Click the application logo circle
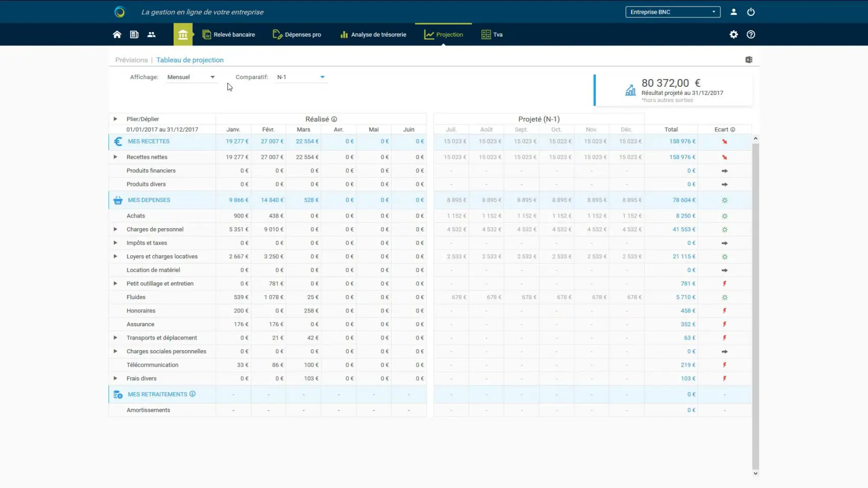 pos(119,12)
